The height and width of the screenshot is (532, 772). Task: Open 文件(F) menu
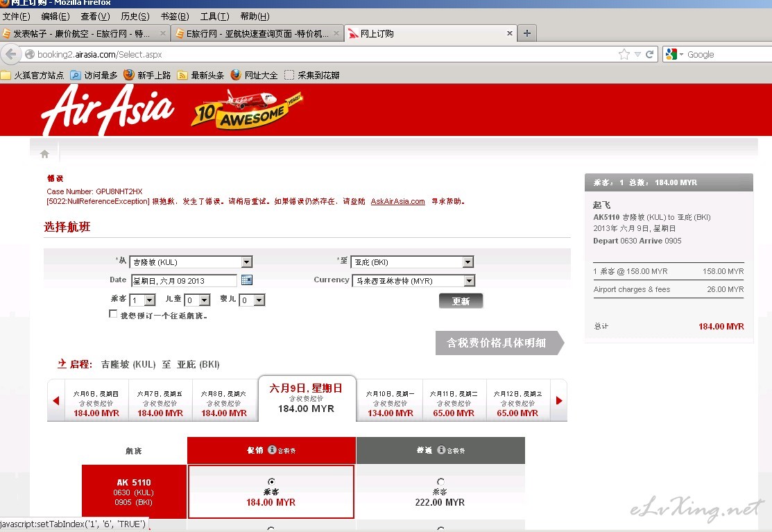16,16
